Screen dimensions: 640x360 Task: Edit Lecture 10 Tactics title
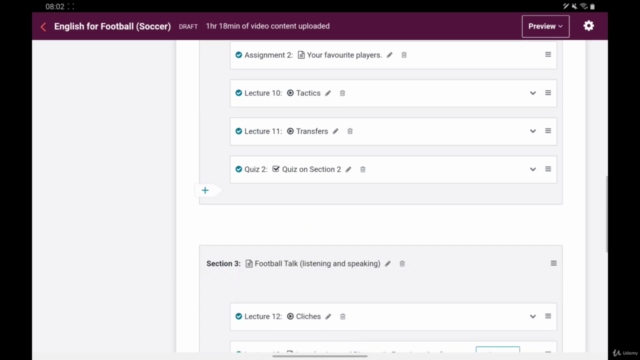[328, 93]
